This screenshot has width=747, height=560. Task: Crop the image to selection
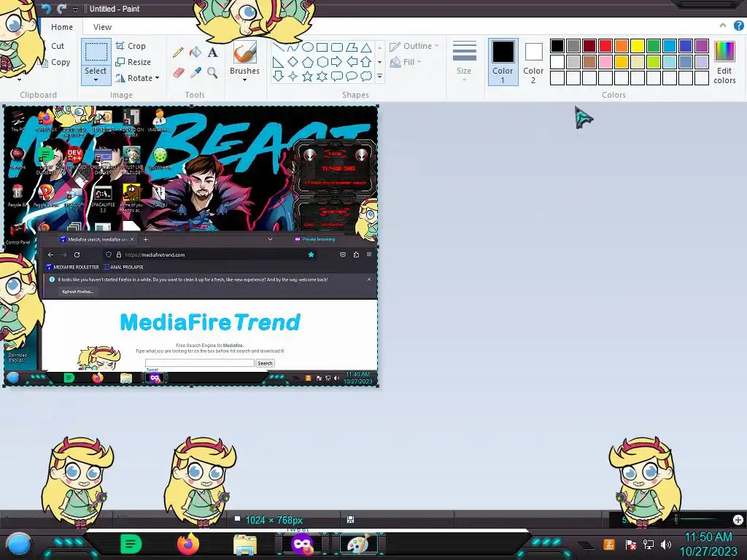[131, 46]
